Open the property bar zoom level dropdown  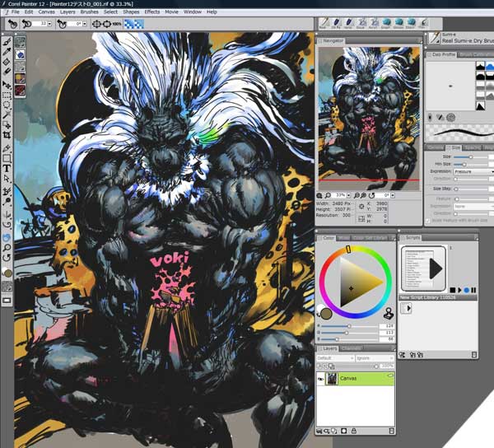[49, 24]
